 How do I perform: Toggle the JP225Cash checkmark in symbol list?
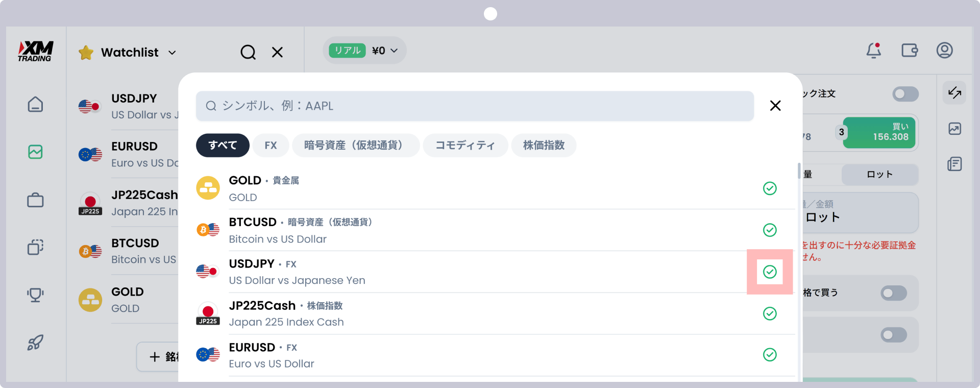pyautogui.click(x=770, y=313)
